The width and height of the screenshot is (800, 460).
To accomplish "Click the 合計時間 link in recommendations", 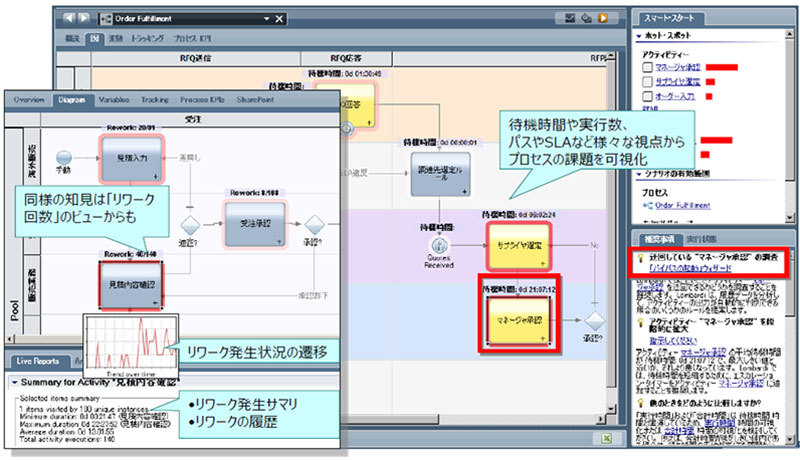I will coord(679,431).
